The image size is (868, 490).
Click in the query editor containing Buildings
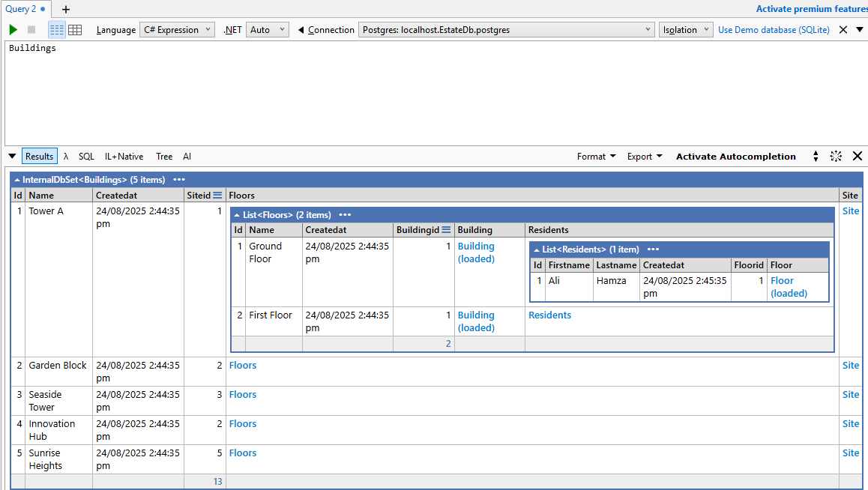pos(435,93)
